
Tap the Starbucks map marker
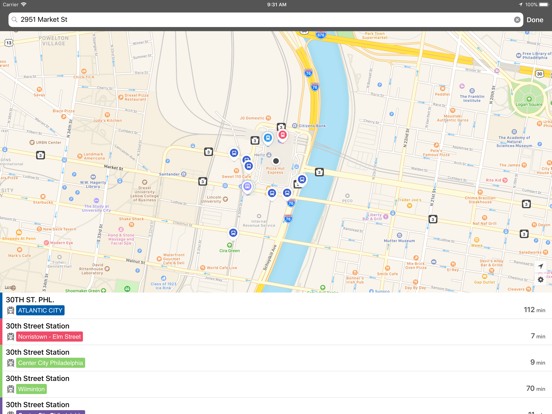[43, 196]
